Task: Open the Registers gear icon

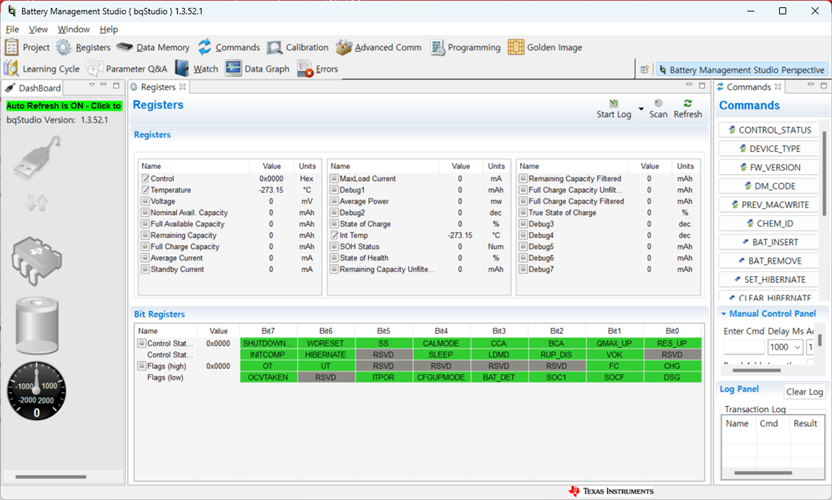Action: pyautogui.click(x=64, y=47)
